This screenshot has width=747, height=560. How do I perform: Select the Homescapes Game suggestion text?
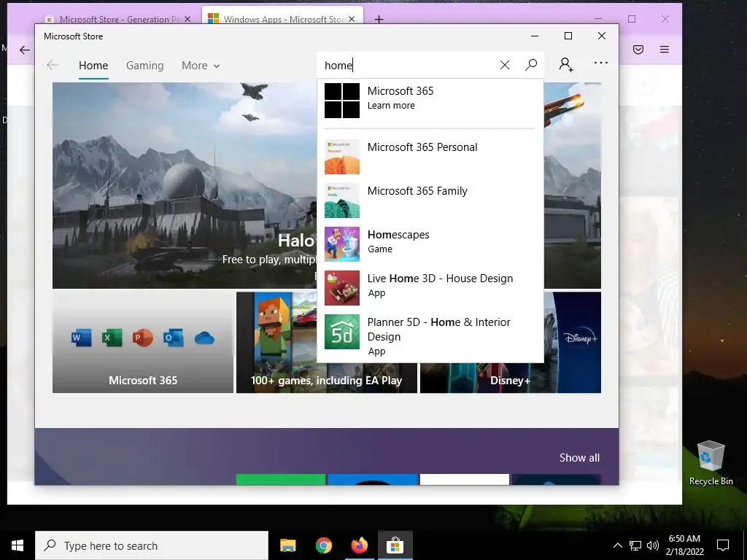(398, 241)
